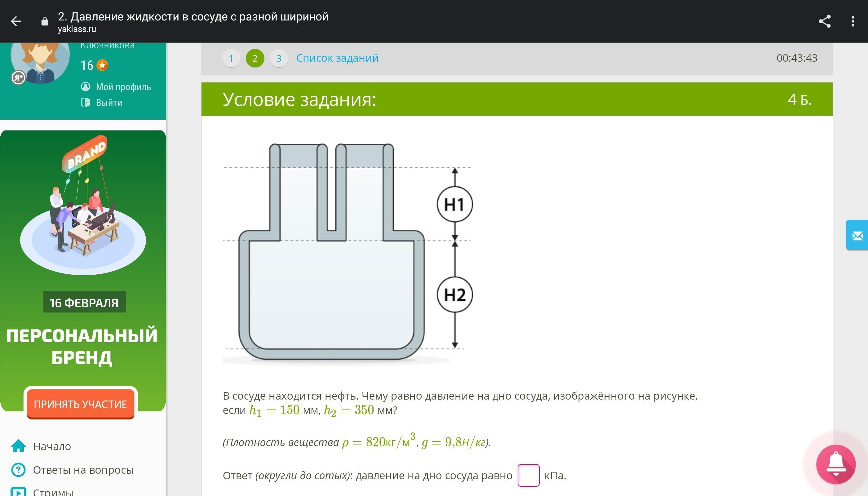Switch to task number 3
The image size is (868, 496).
(279, 58)
